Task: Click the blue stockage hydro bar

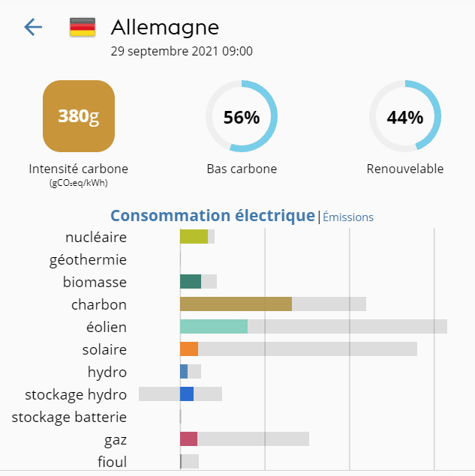Action: (x=187, y=394)
